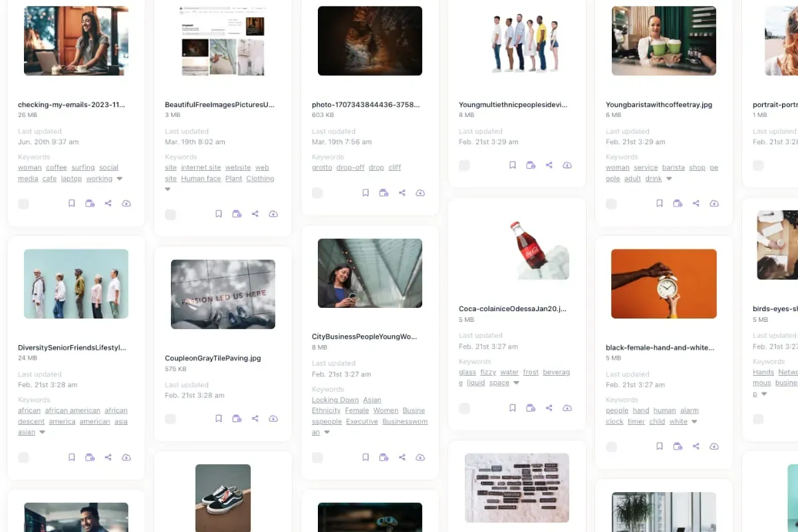Open the alarm clock on orange thumbnail

[664, 284]
